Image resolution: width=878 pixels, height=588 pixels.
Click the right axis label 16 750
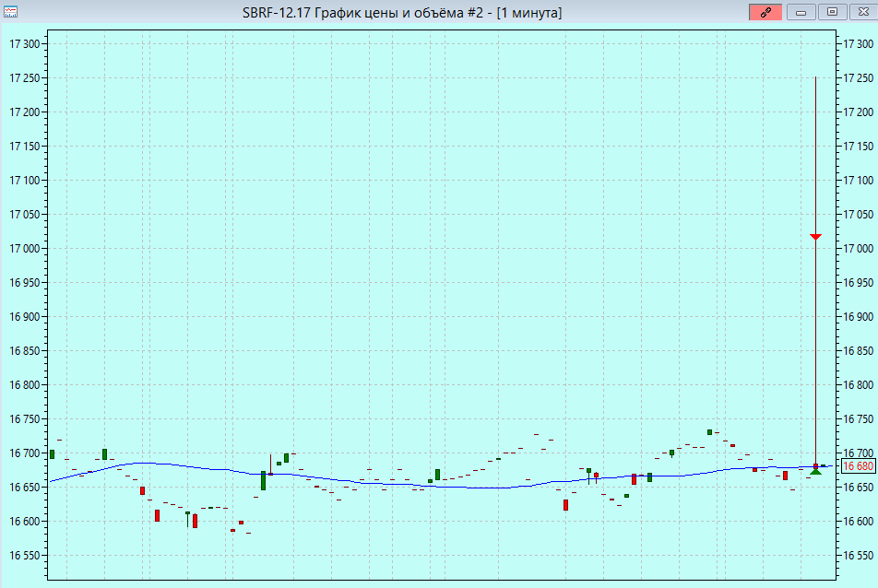click(858, 419)
